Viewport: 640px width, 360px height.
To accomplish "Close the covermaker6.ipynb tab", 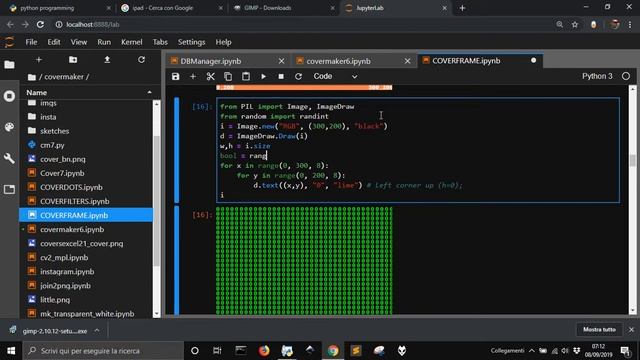I will coord(407,61).
